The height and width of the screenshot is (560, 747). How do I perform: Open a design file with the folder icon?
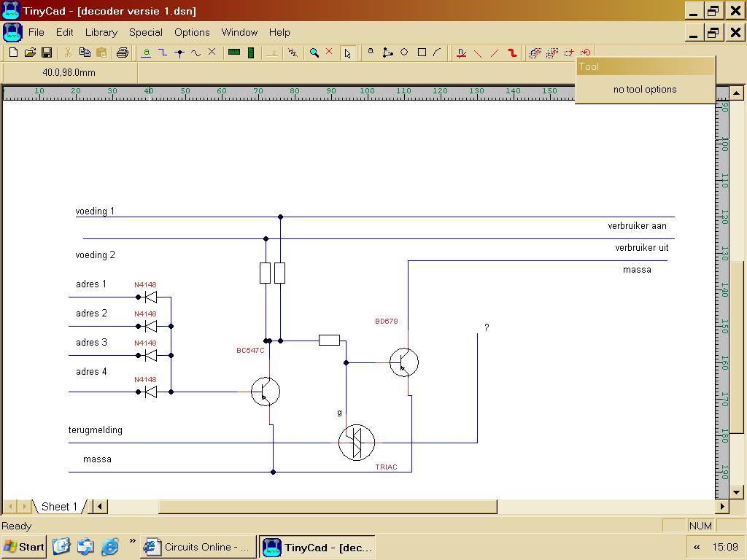(x=30, y=52)
